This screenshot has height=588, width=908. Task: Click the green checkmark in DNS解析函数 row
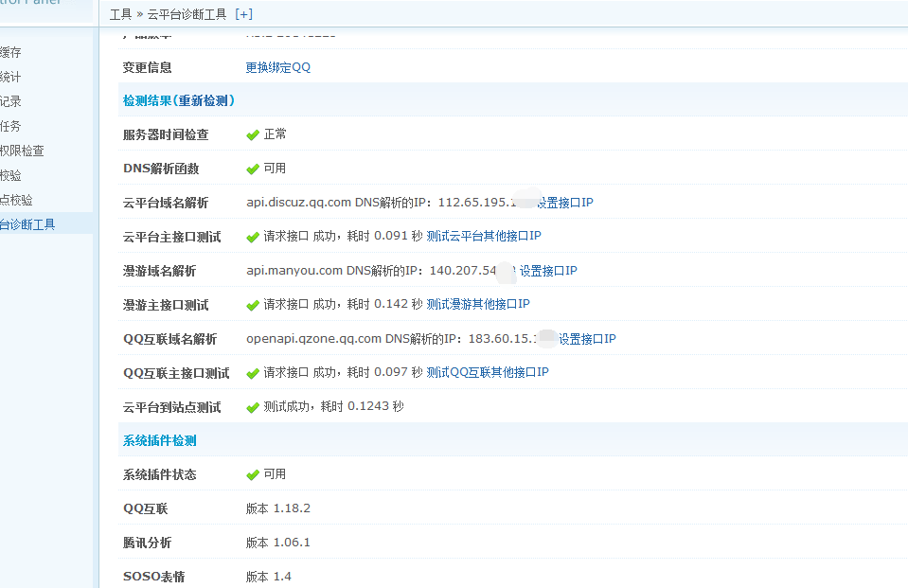pyautogui.click(x=253, y=169)
